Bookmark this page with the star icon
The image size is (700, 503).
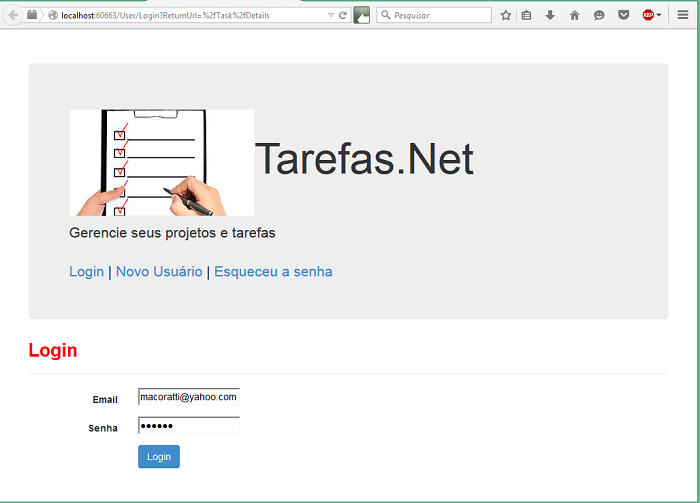tap(505, 15)
